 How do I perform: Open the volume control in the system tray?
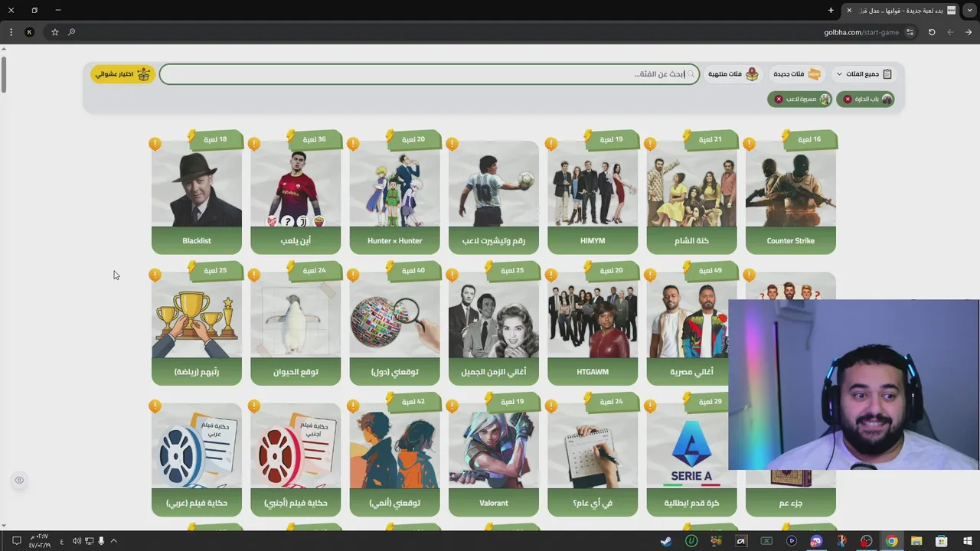pos(77,541)
